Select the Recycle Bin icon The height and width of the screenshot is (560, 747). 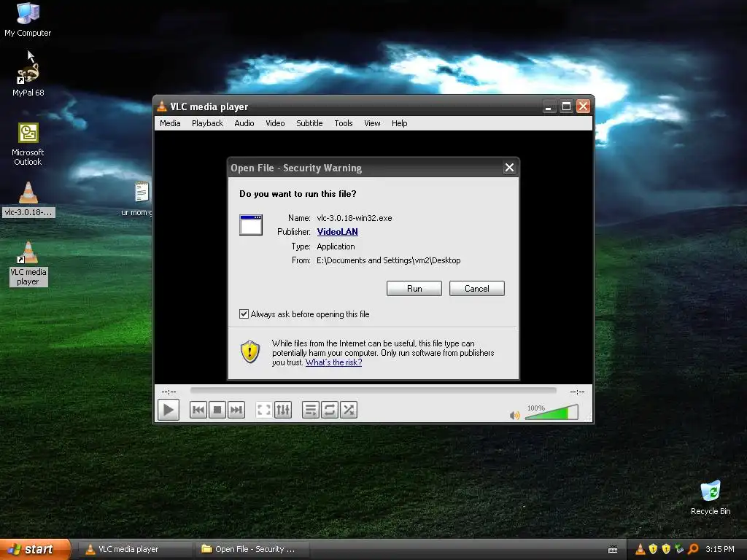click(x=711, y=498)
